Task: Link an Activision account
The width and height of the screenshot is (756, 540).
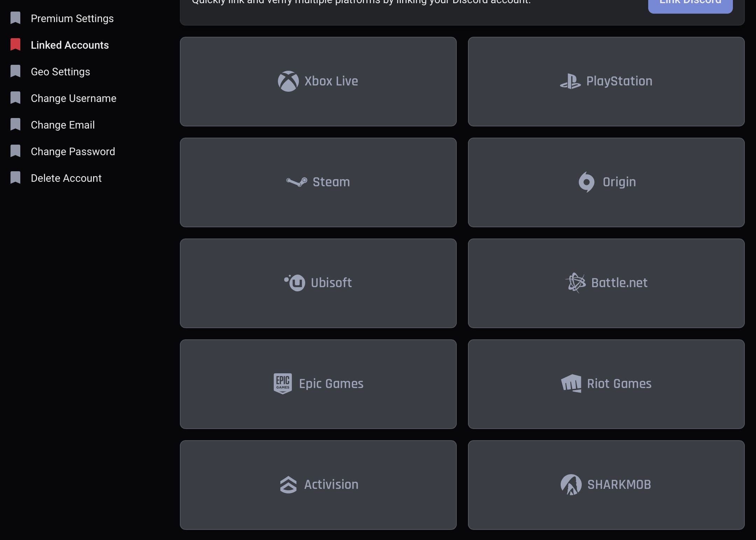Action: click(x=318, y=485)
